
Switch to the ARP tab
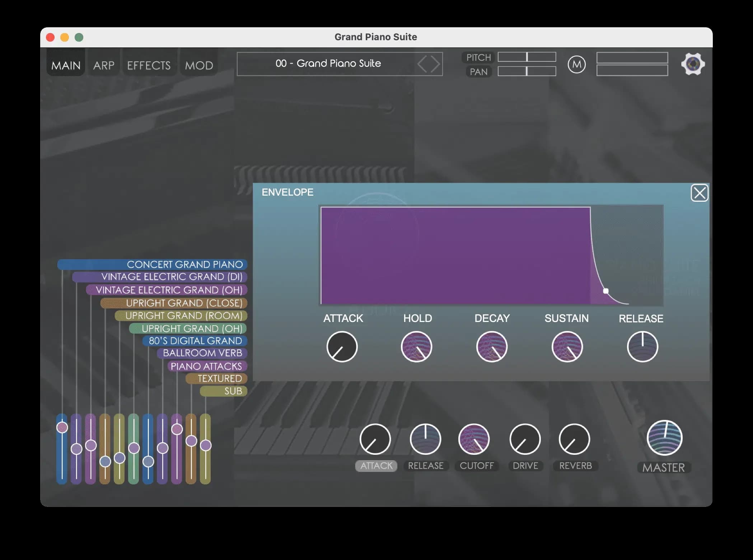pyautogui.click(x=104, y=65)
